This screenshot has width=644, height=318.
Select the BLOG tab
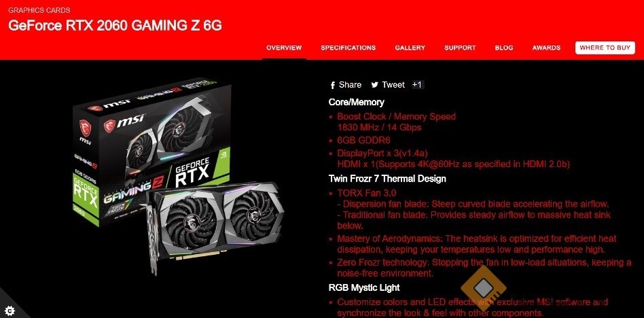point(504,48)
